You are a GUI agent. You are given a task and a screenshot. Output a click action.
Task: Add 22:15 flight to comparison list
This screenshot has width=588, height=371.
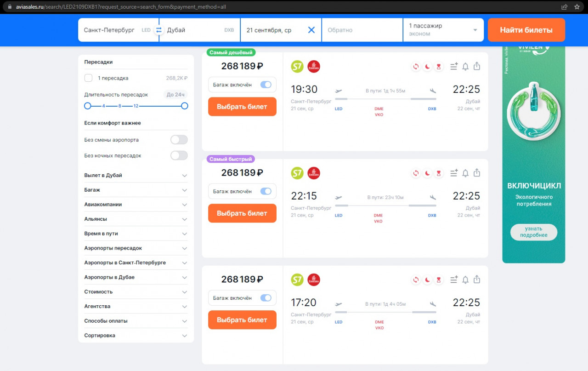click(454, 173)
